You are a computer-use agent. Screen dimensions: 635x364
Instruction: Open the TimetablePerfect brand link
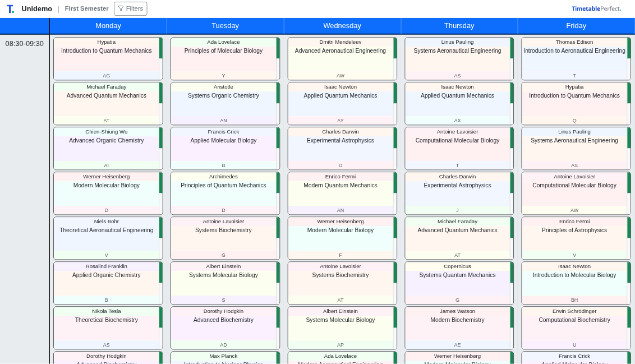[596, 8]
